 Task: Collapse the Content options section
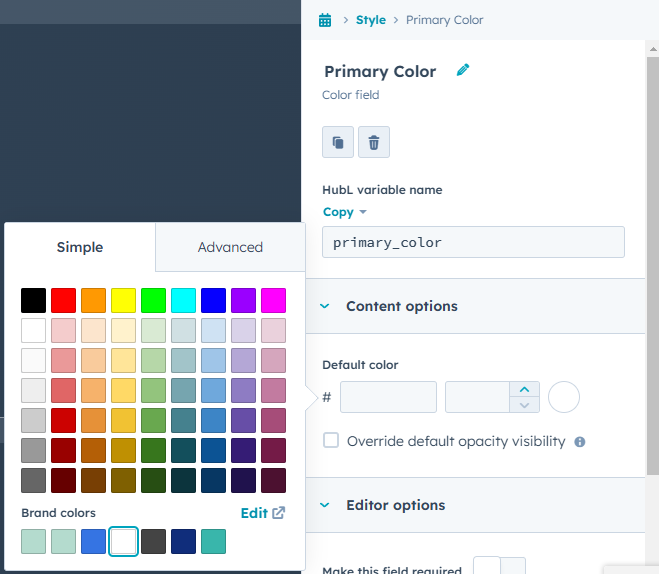(324, 306)
